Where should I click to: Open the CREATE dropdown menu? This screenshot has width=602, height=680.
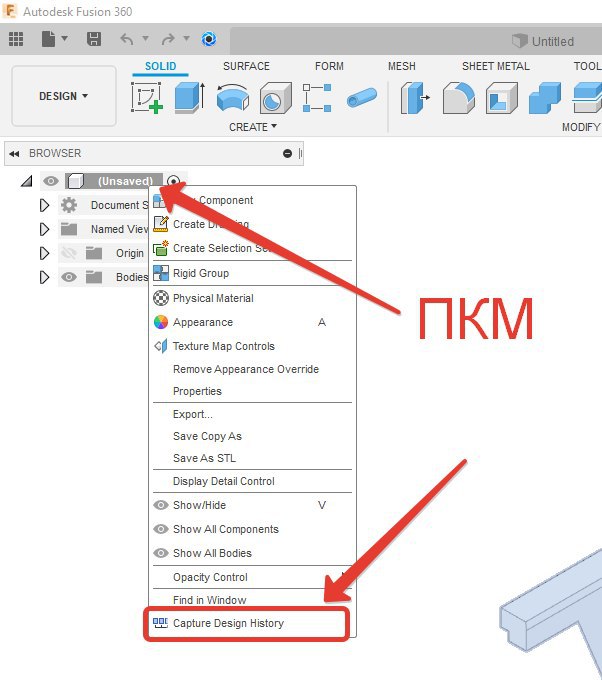click(x=253, y=127)
